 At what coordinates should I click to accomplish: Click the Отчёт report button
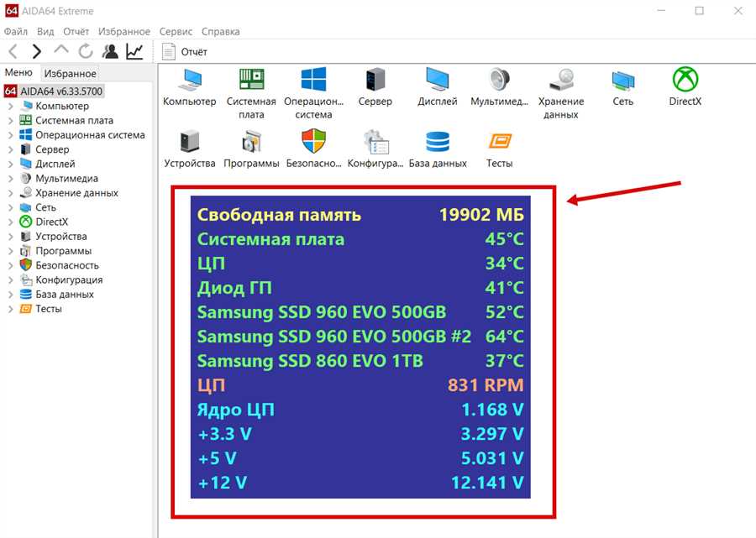185,51
